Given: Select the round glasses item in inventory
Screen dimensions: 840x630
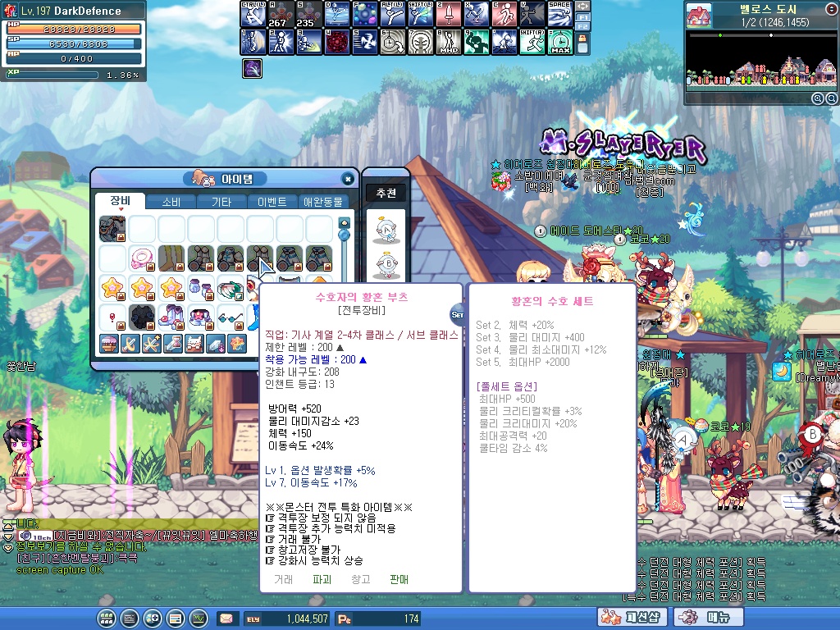Looking at the screenshot, I should click(231, 317).
